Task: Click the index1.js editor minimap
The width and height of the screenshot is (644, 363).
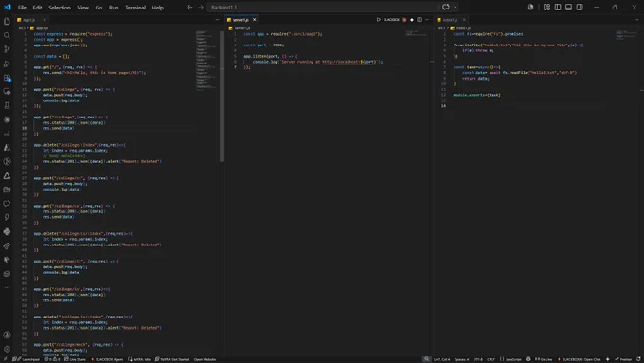Action: [627, 35]
